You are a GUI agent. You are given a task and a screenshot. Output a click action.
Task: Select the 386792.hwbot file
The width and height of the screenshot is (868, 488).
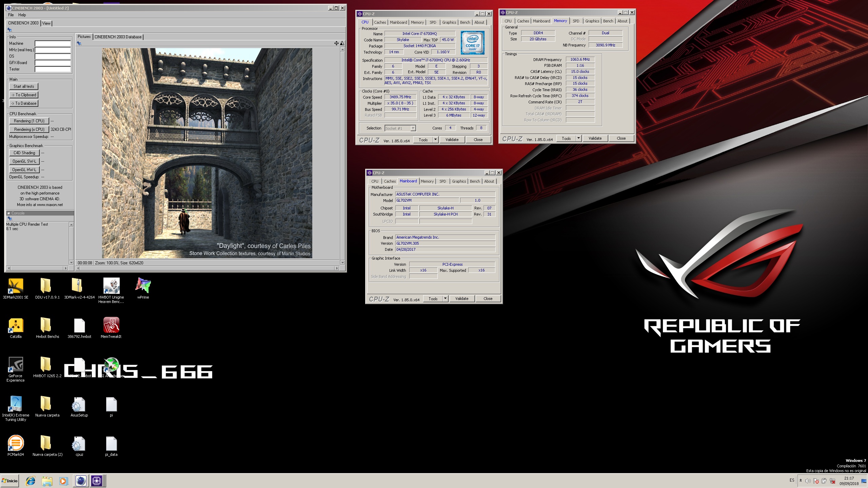pyautogui.click(x=79, y=328)
